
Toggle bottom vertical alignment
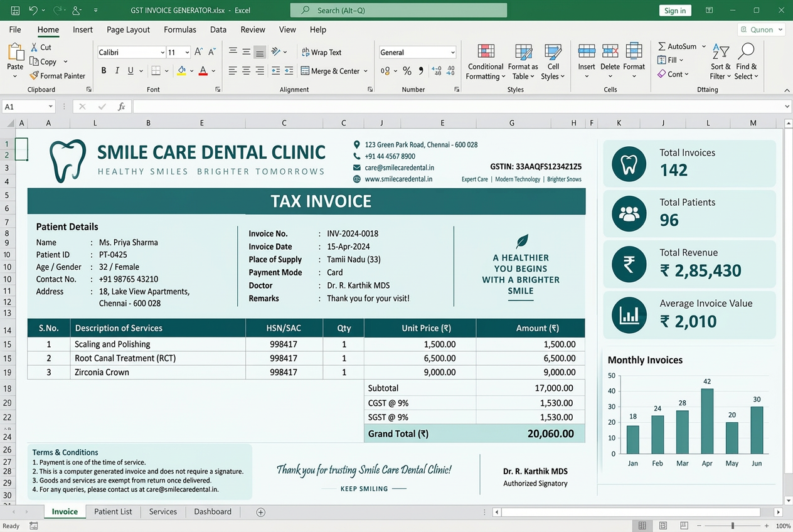[x=260, y=52]
